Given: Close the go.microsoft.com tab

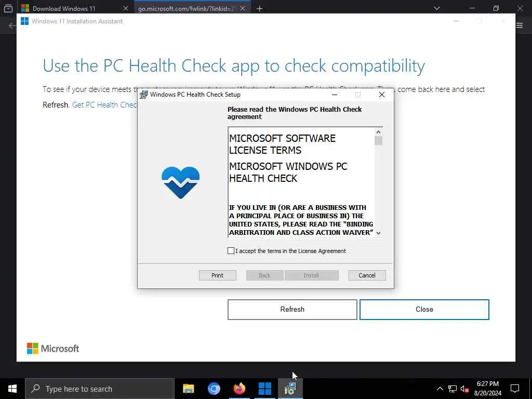Looking at the screenshot, I should coord(243,8).
